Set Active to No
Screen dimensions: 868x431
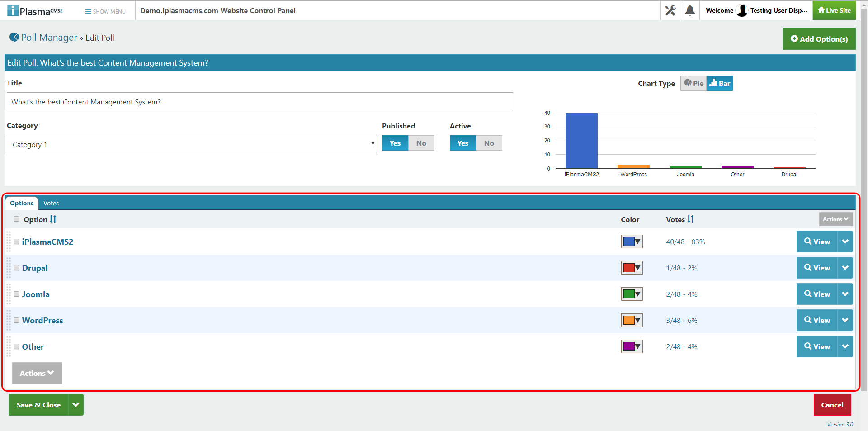[489, 143]
